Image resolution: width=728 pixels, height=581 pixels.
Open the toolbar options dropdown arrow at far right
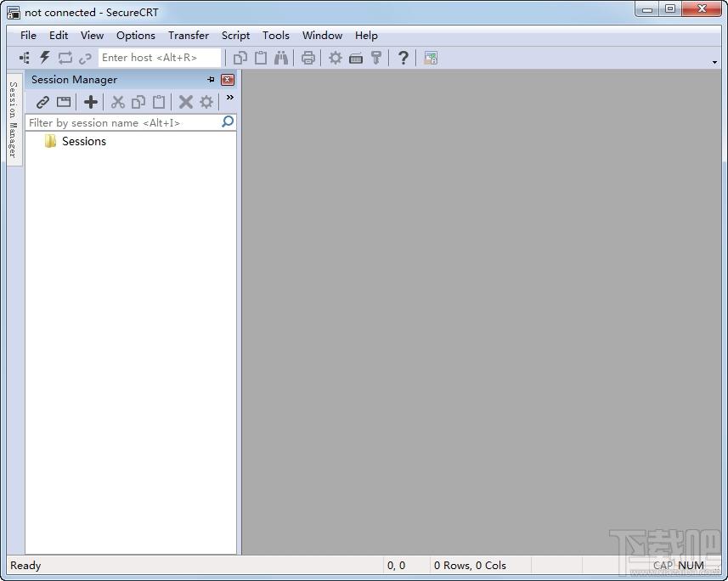[714, 62]
